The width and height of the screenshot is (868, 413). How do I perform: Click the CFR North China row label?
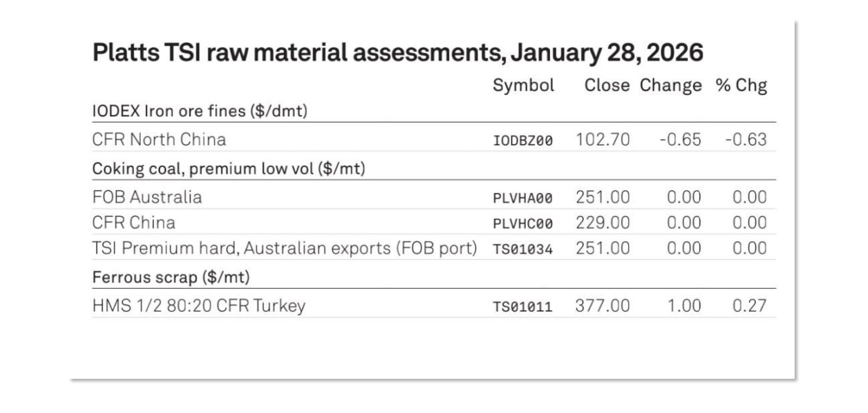[159, 139]
